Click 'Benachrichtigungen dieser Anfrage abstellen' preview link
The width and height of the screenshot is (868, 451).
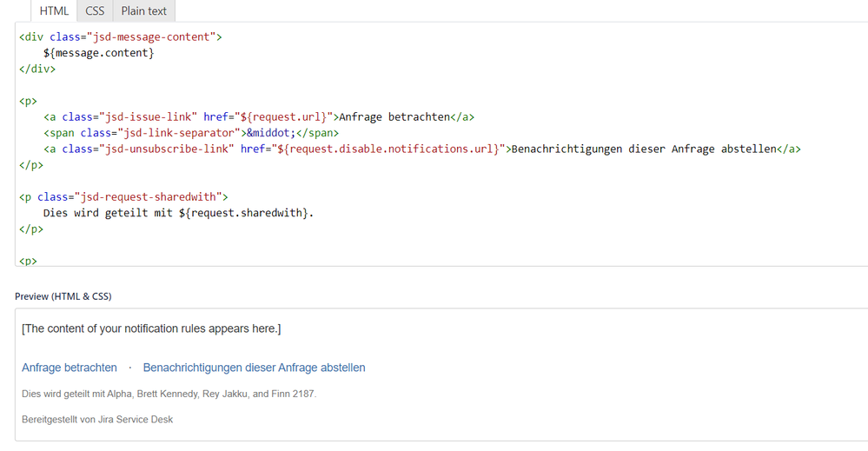click(x=254, y=368)
